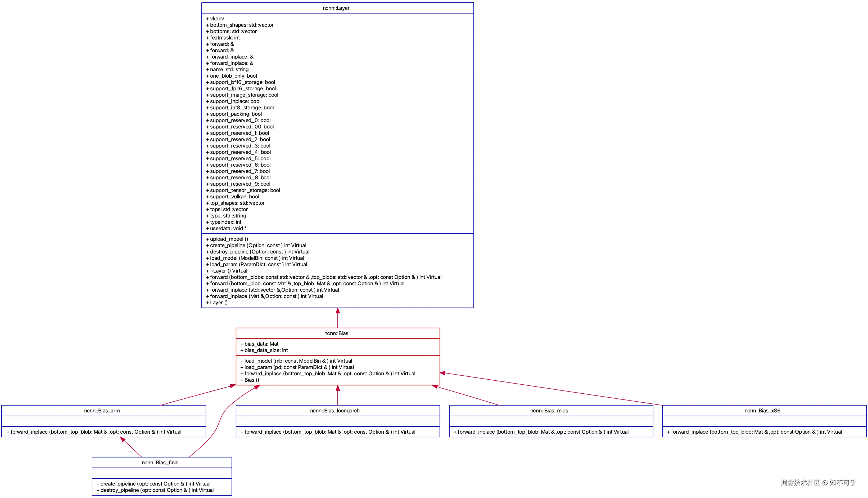The width and height of the screenshot is (868, 498).
Task: Select '+ support_vulkan: bool' attribute
Action: [232, 197]
